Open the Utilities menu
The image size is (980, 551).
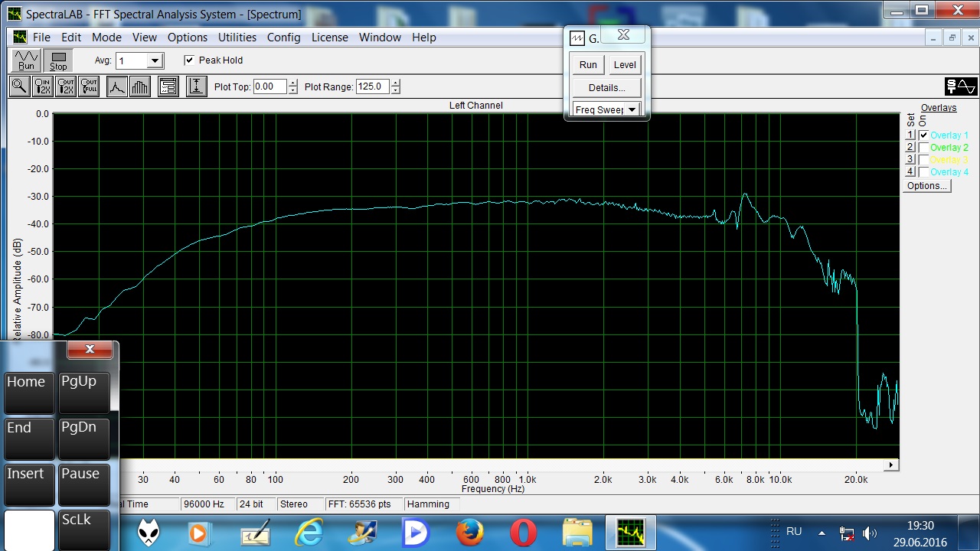coord(237,37)
